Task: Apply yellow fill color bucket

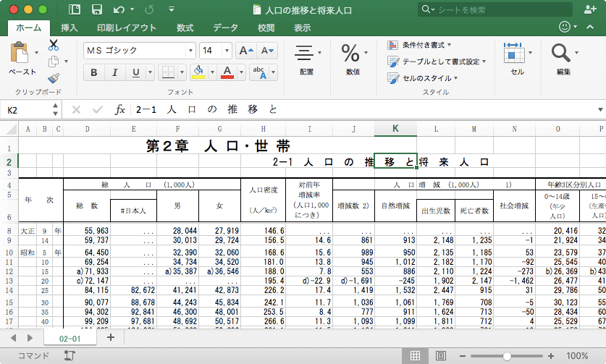Action: [x=198, y=72]
